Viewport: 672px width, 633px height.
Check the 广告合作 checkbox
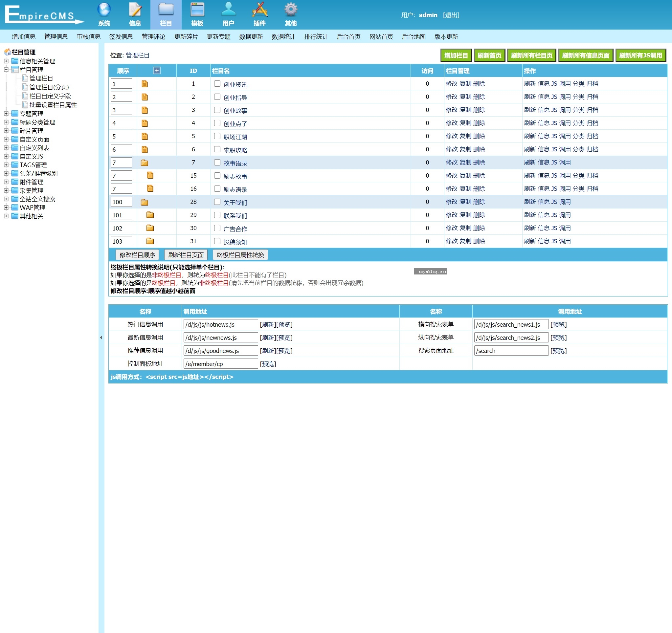click(x=217, y=228)
